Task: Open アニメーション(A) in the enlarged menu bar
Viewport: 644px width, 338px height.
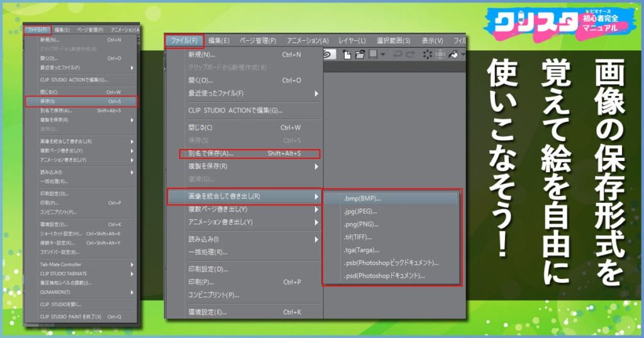Action: [308, 41]
